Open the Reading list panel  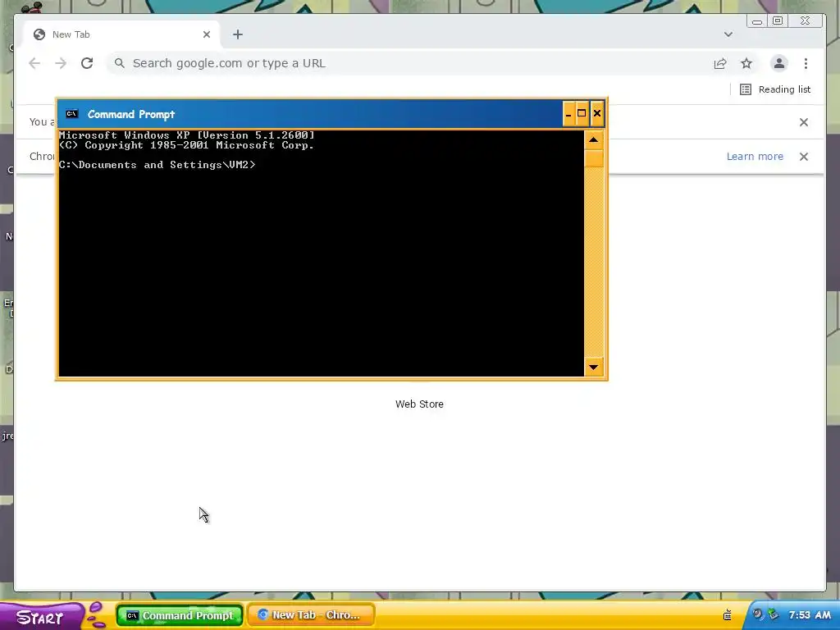pyautogui.click(x=775, y=89)
